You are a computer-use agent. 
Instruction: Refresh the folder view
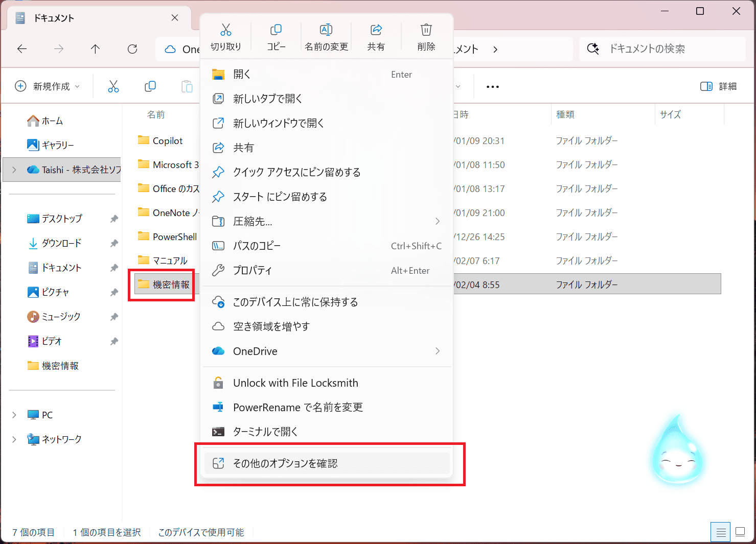tap(132, 49)
